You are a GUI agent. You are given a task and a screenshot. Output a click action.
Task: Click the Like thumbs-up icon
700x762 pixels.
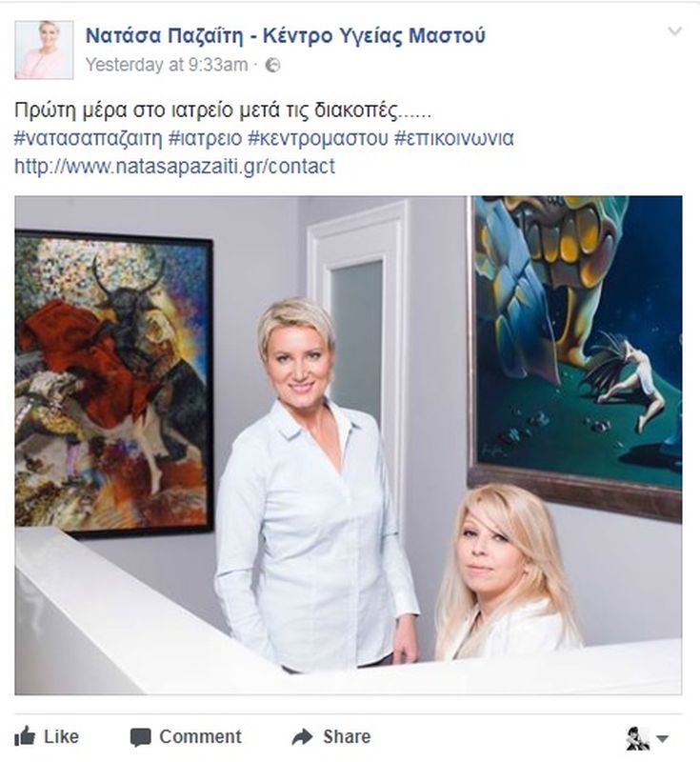pyautogui.click(x=25, y=736)
